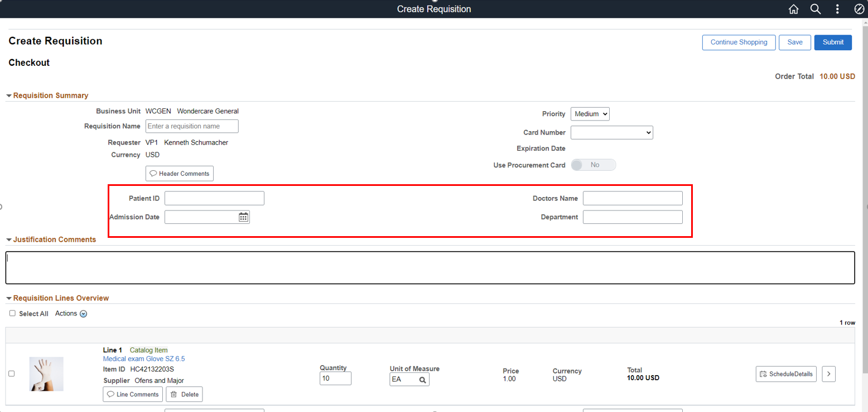Click the Department input field
Image resolution: width=868 pixels, height=412 pixels.
(x=633, y=217)
